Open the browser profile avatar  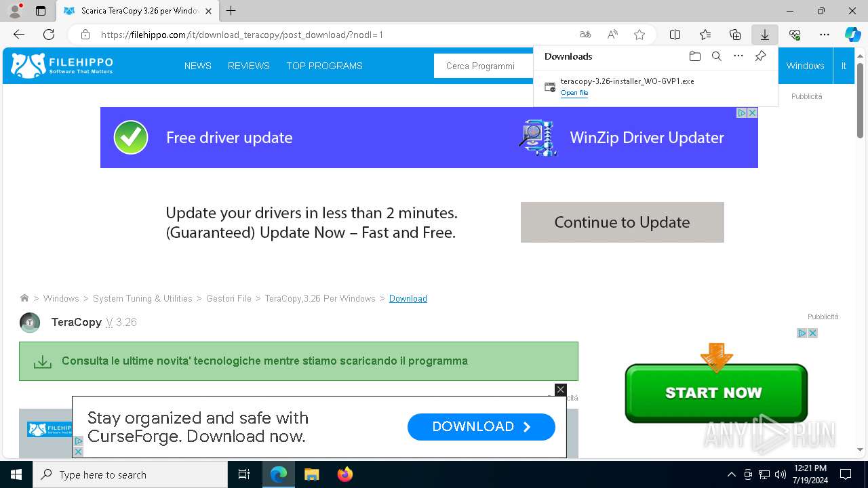pyautogui.click(x=14, y=11)
